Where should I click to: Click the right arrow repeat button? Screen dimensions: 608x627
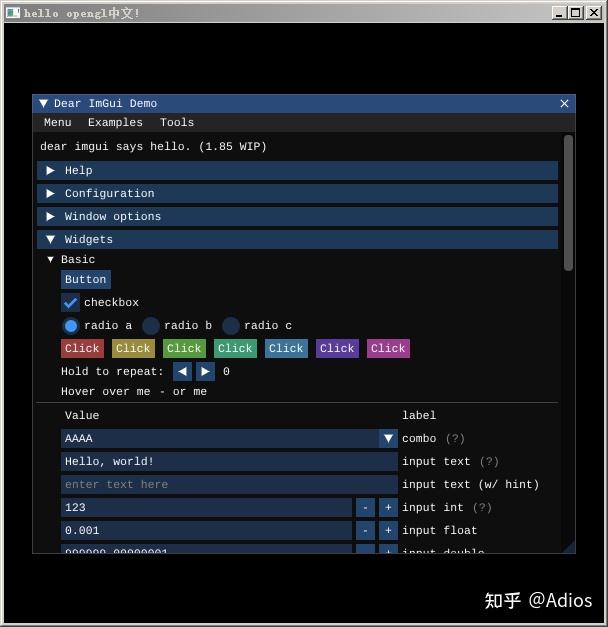(x=205, y=371)
